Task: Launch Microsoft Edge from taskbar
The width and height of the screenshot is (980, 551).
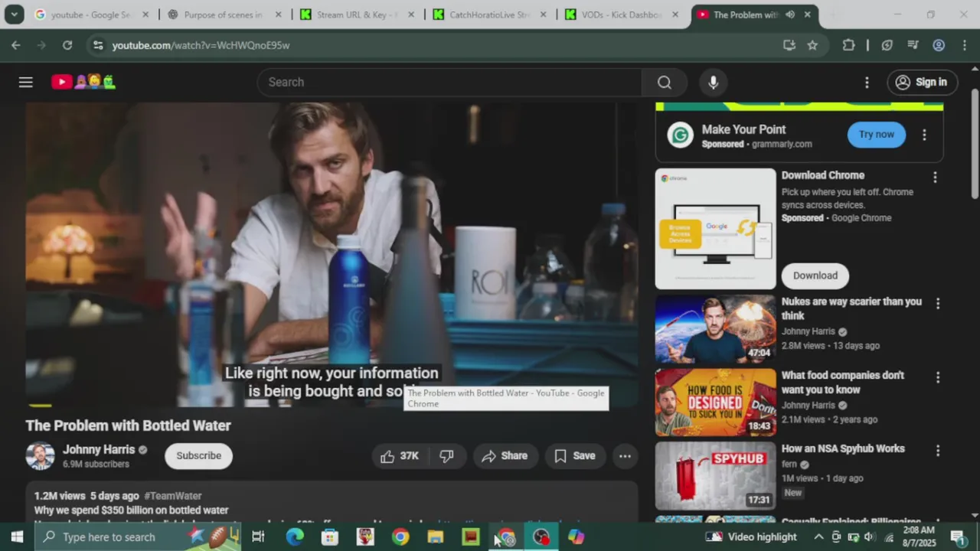Action: pos(295,536)
